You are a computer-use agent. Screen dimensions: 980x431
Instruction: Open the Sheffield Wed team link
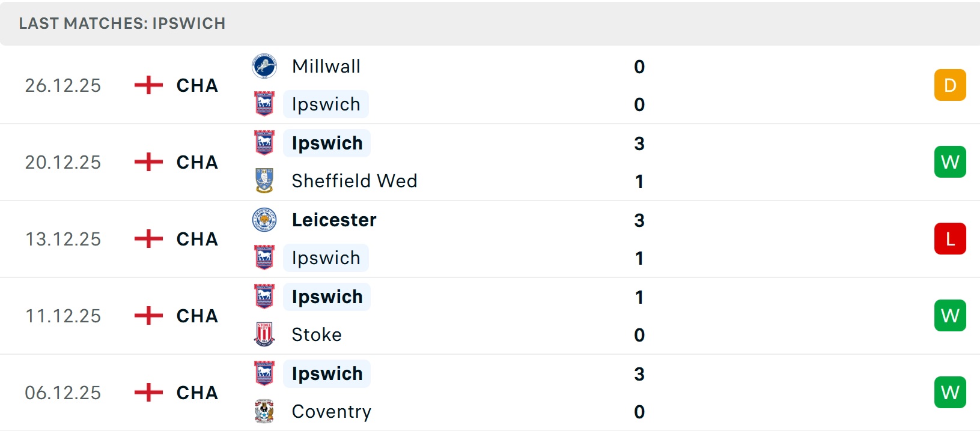tap(355, 181)
